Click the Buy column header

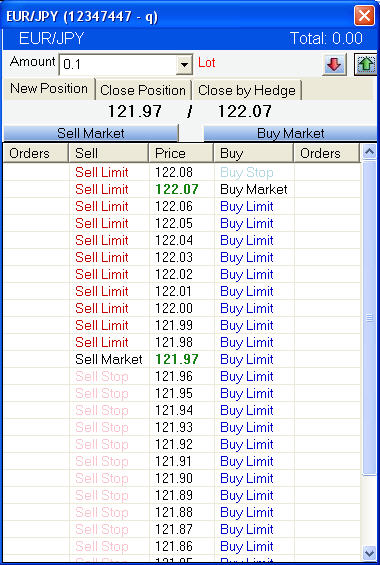(254, 153)
